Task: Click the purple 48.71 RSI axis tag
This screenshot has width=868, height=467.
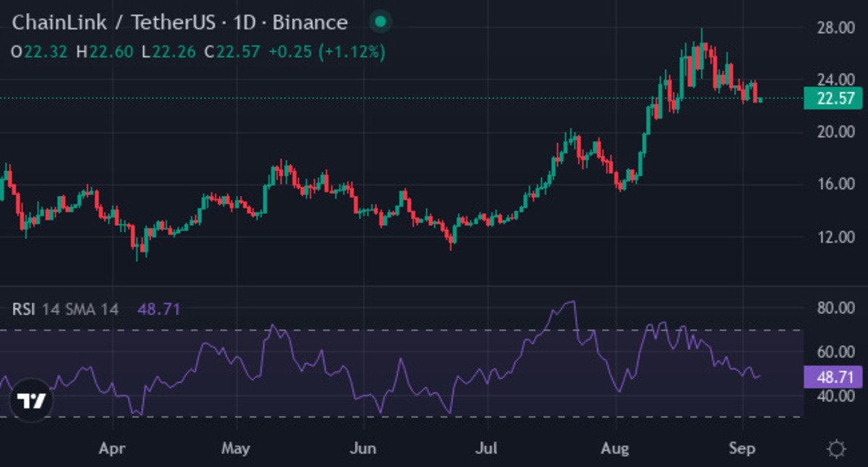Action: (x=834, y=377)
